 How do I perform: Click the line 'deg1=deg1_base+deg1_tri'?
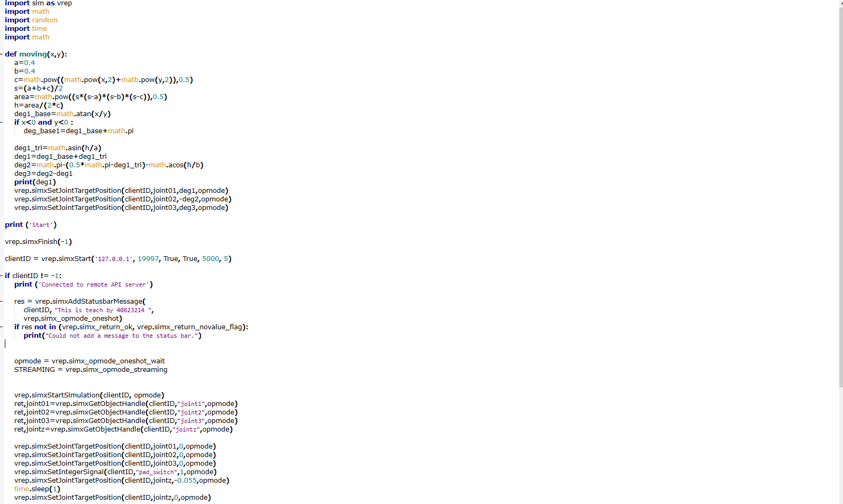coord(60,157)
